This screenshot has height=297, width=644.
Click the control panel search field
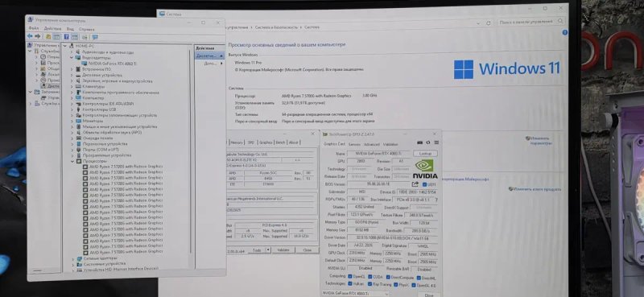pos(531,22)
